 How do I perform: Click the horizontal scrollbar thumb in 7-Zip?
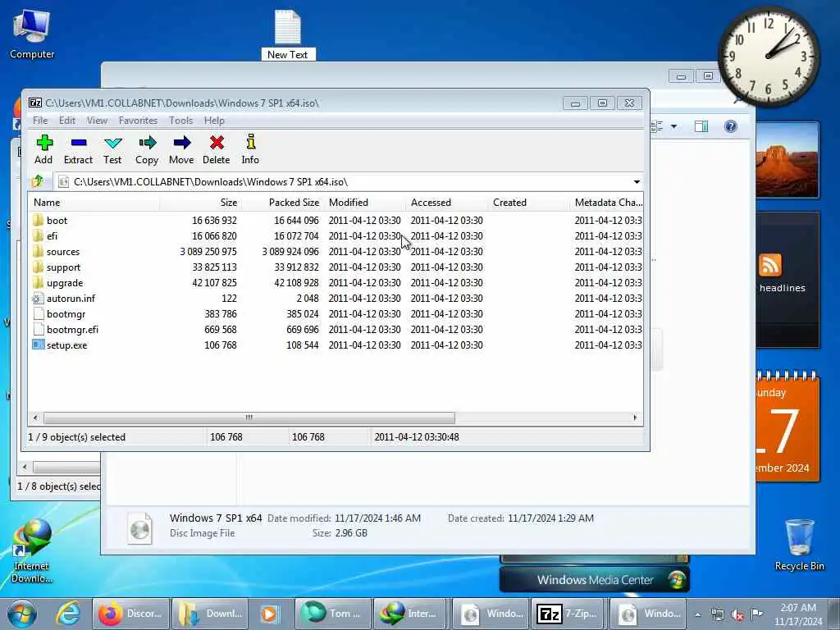pos(249,418)
